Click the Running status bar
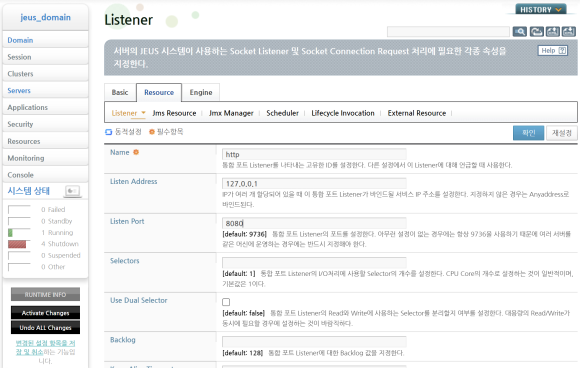Screen dimensions: 580x368 point(19,233)
